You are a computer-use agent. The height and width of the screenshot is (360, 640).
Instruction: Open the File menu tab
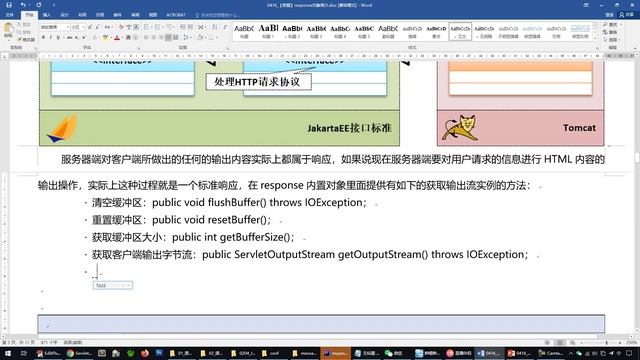[9, 15]
